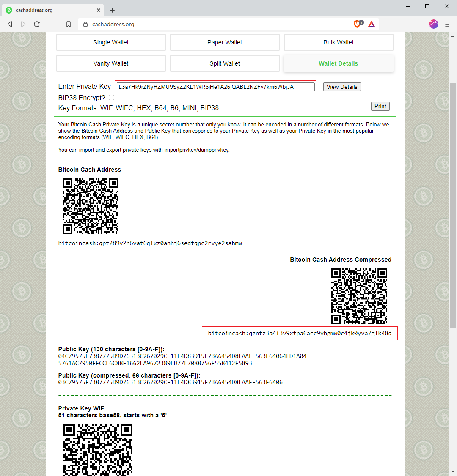Switch to Single Wallet tab
Screen dimensions: 457x476
(111, 42)
